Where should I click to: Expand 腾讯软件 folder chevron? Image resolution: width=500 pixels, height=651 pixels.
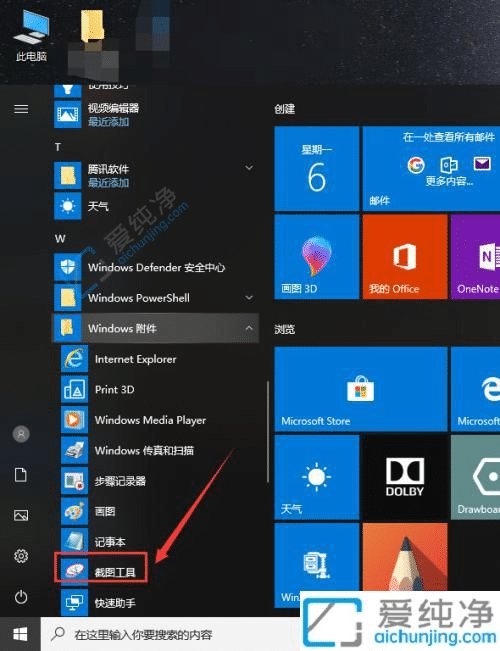[249, 168]
